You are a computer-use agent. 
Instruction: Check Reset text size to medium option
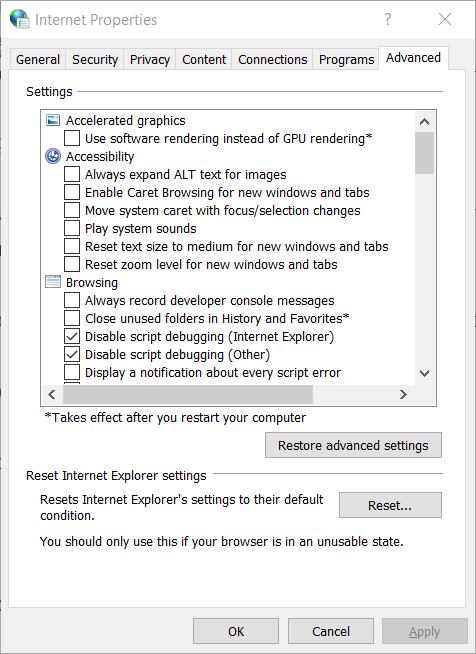click(x=72, y=246)
